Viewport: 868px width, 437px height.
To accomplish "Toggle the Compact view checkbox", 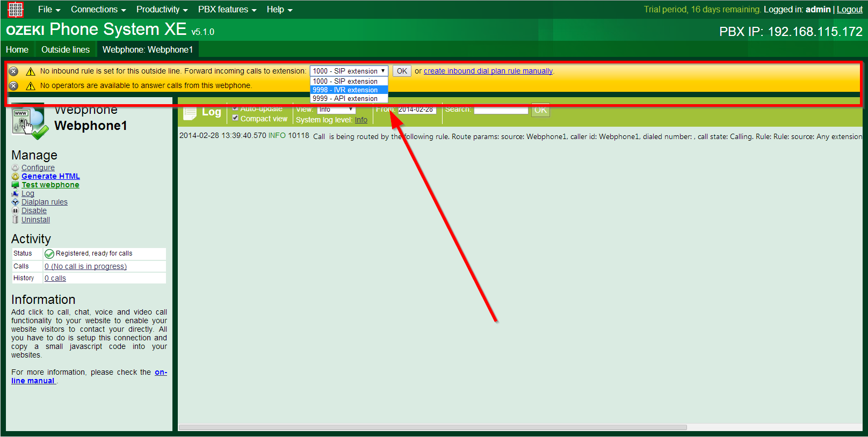I will (235, 118).
